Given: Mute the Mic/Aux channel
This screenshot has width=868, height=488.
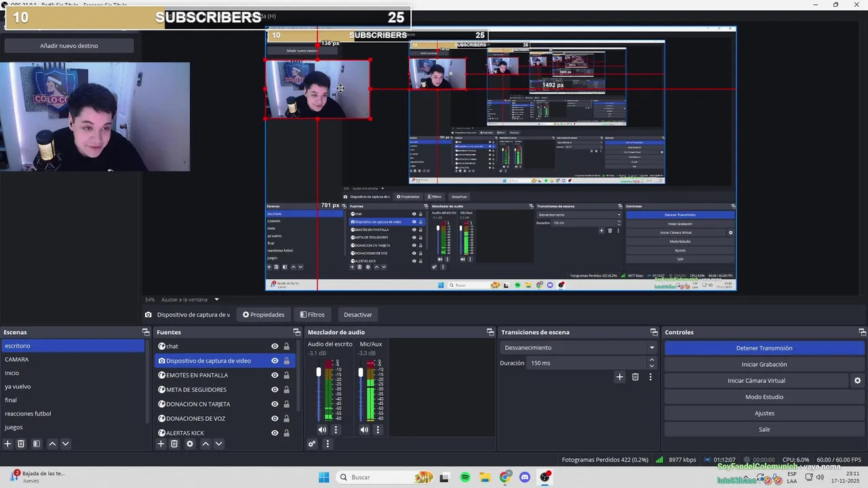Looking at the screenshot, I should (x=364, y=430).
